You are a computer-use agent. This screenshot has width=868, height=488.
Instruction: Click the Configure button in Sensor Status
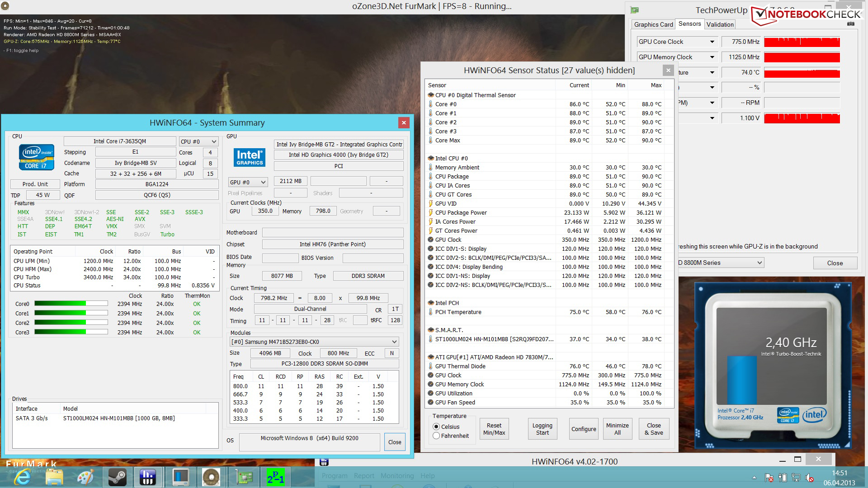(583, 429)
